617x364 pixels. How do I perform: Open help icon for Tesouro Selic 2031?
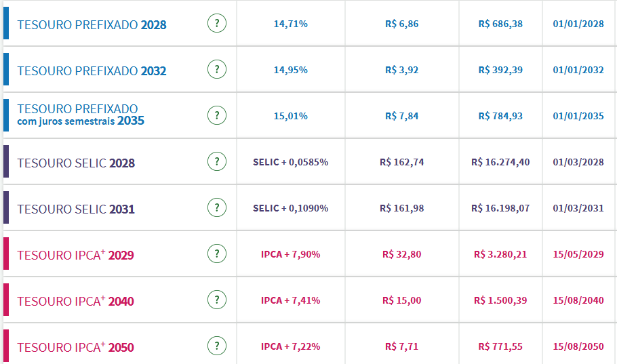coord(217,207)
